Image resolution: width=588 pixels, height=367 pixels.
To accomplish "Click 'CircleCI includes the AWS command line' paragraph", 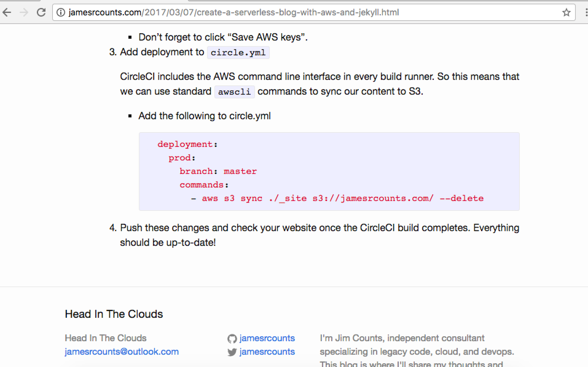I will [319, 84].
